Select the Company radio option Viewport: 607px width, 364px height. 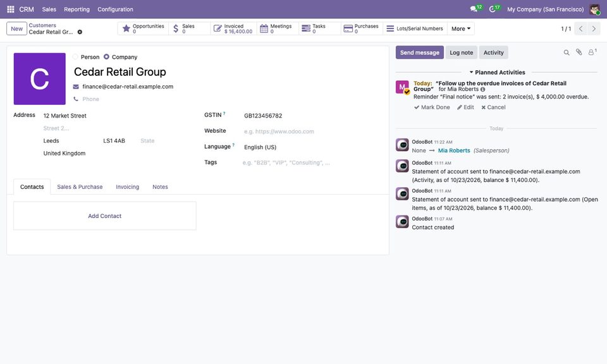[x=106, y=57]
